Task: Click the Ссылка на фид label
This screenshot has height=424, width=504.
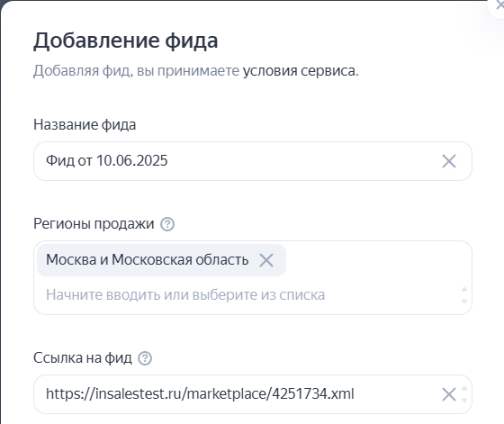Action: [83, 357]
